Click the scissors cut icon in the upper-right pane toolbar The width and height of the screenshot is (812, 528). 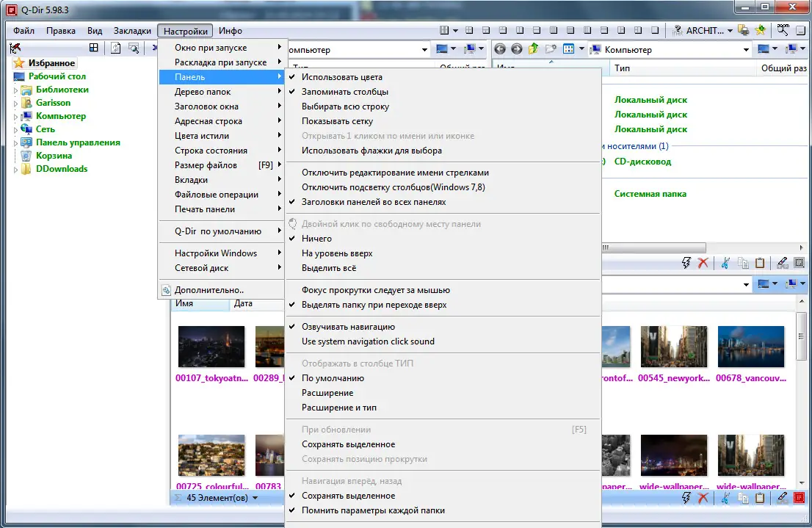[725, 263]
